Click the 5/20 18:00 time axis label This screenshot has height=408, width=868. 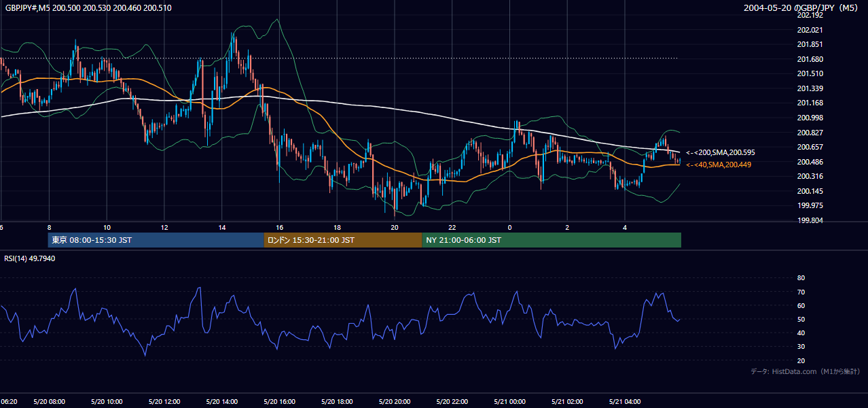click(x=337, y=402)
